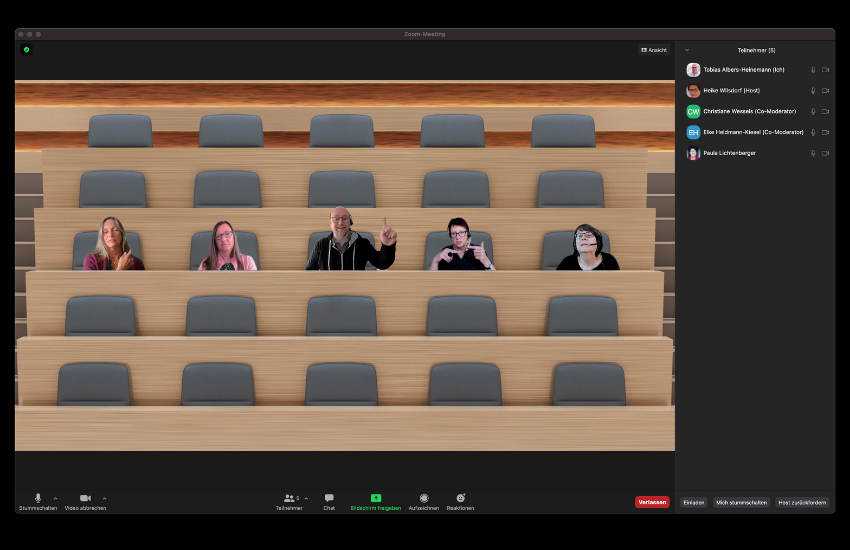Leave the meeting with the Verlassen button
Image resolution: width=850 pixels, height=550 pixels.
[652, 502]
